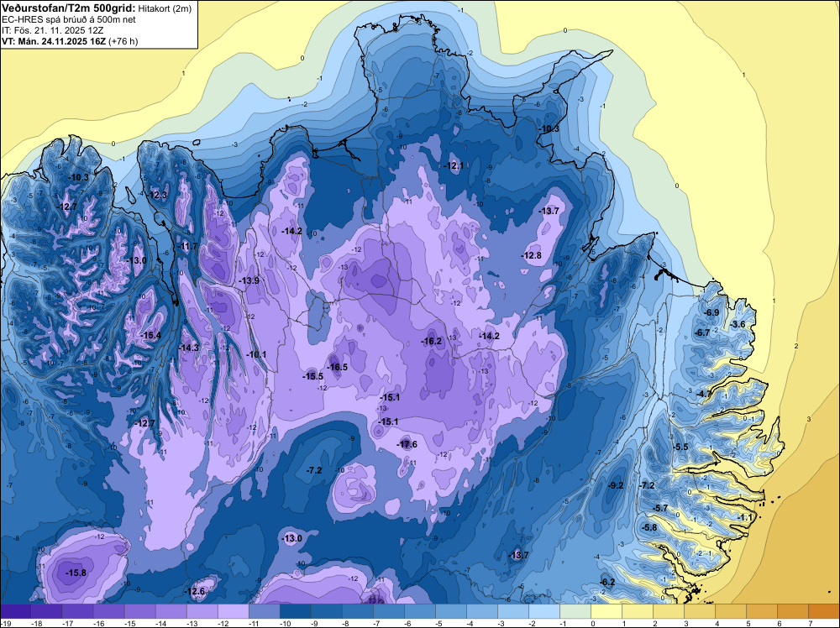Select the -1.1 value near southeast coast
Viewport: 840px width, 628px height.
(745, 518)
